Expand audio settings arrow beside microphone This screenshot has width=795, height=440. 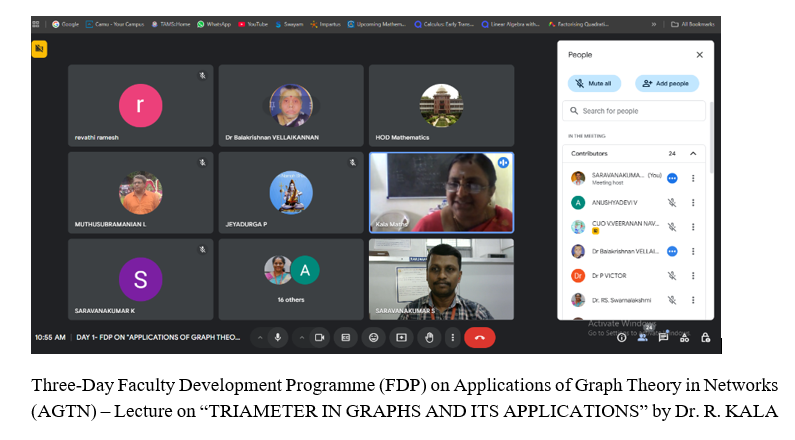pyautogui.click(x=259, y=338)
